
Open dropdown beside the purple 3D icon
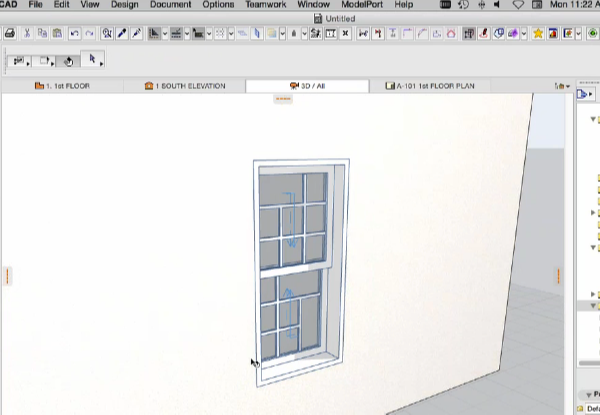point(524,34)
